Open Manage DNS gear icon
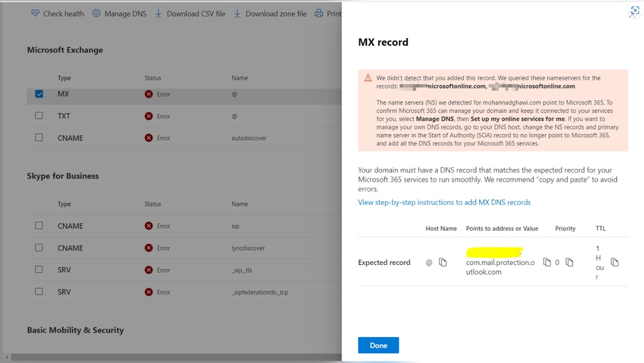644x363 pixels. tap(96, 14)
